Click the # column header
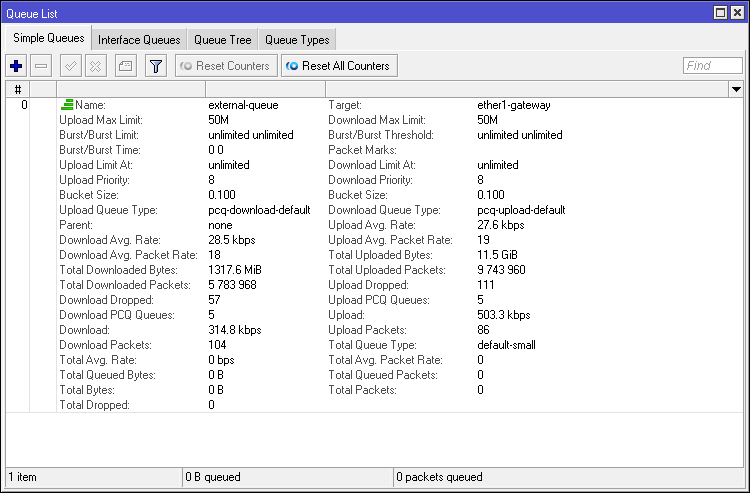Viewport: 750px width, 493px height. 18,89
